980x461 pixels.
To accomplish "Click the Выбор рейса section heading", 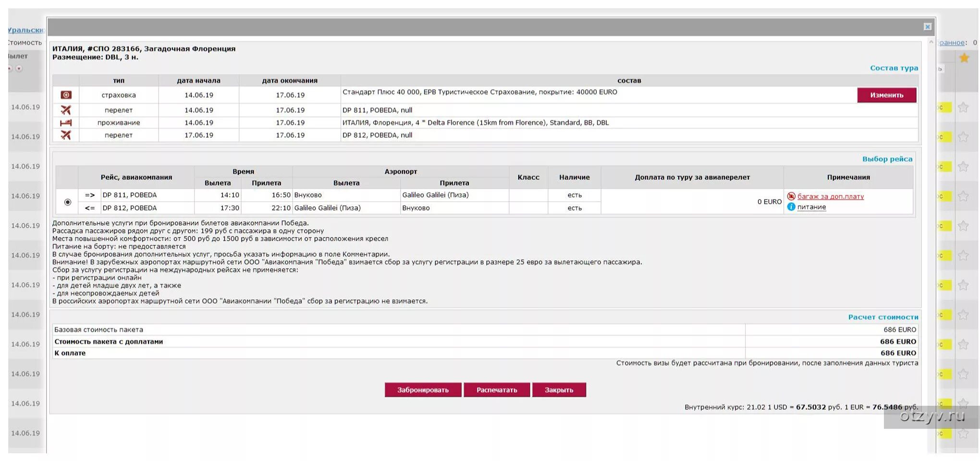I will [887, 159].
